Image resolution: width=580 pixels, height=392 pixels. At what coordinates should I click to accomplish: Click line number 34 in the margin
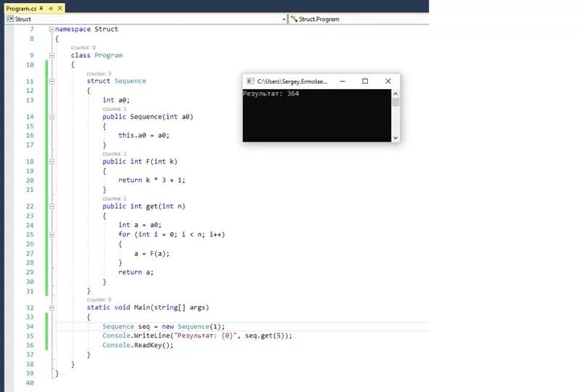point(30,327)
